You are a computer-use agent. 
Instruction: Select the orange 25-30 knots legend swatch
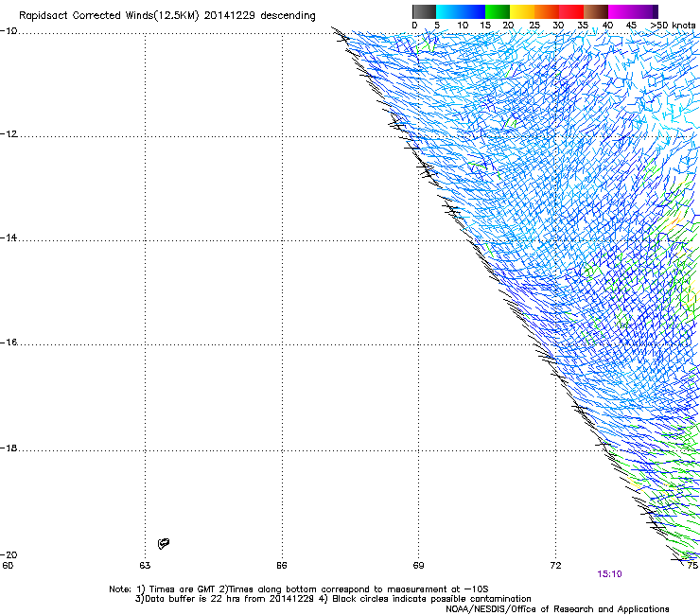[x=547, y=11]
